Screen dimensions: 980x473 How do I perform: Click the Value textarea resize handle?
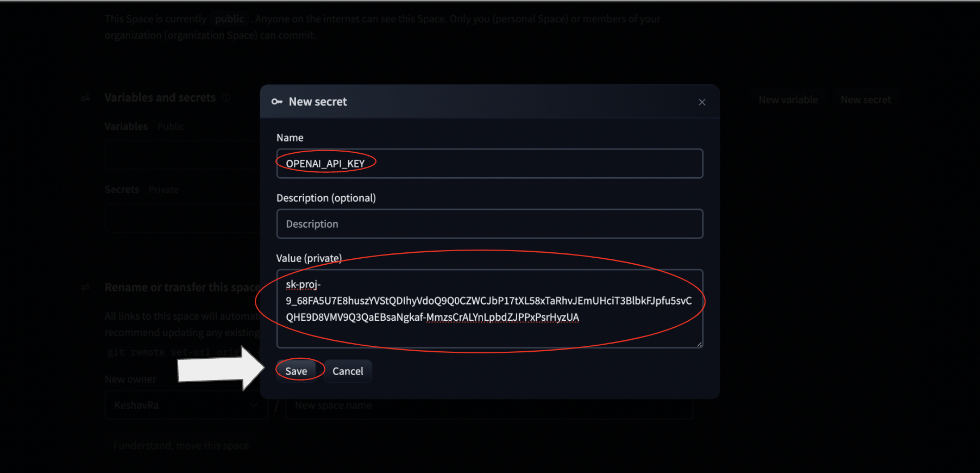[699, 344]
